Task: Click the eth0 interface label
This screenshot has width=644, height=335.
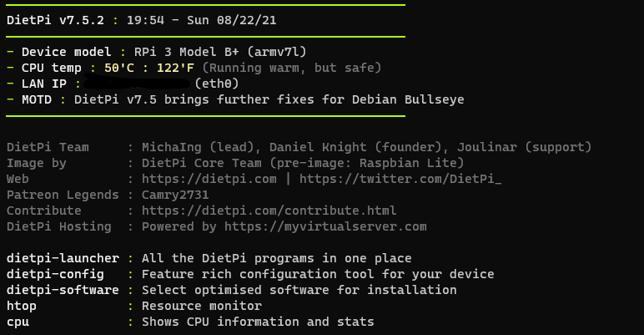Action: click(x=216, y=84)
